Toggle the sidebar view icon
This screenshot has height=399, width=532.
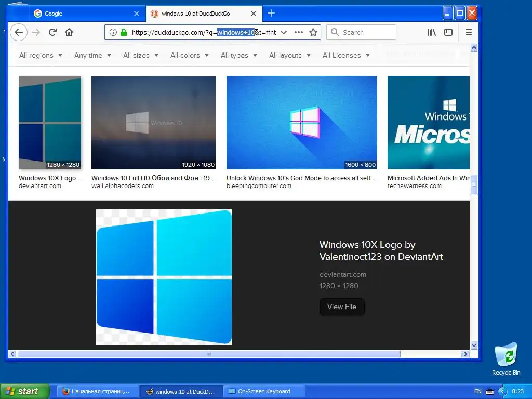pos(448,32)
